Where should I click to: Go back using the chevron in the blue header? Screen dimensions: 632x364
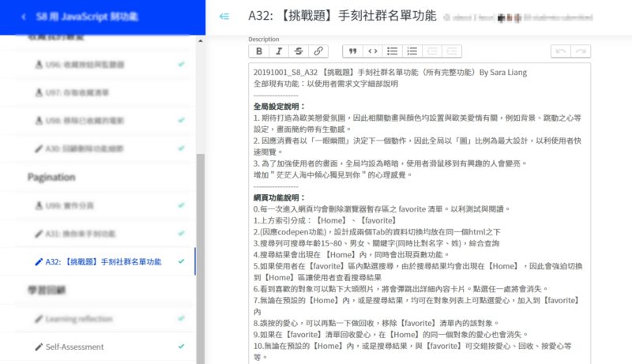[x=24, y=17]
